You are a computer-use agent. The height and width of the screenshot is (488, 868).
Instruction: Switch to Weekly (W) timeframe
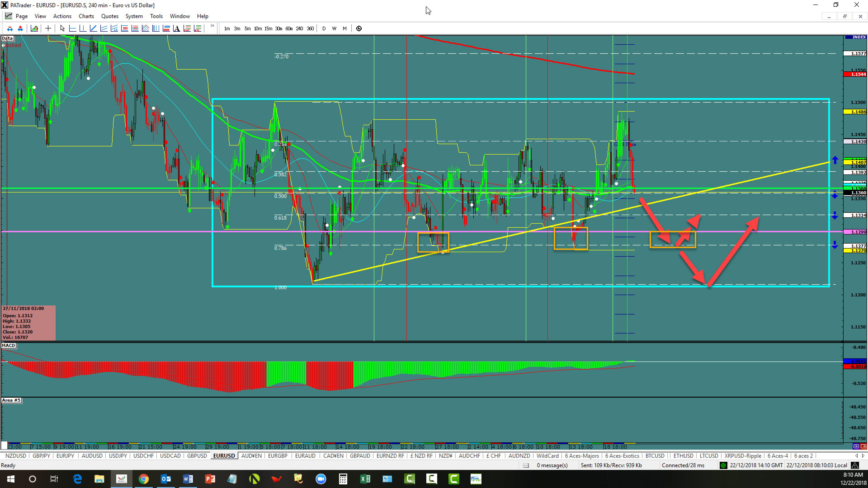pos(334,29)
